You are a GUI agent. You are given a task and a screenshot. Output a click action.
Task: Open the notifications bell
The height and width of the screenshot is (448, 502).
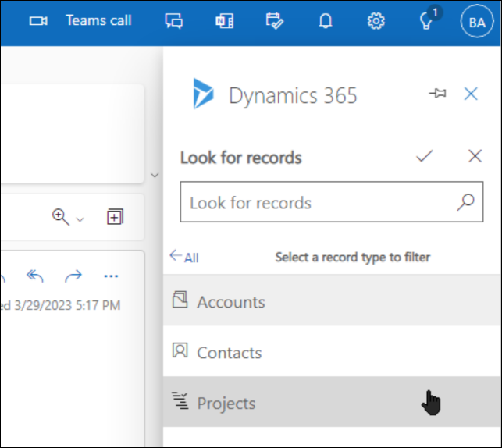coord(326,21)
